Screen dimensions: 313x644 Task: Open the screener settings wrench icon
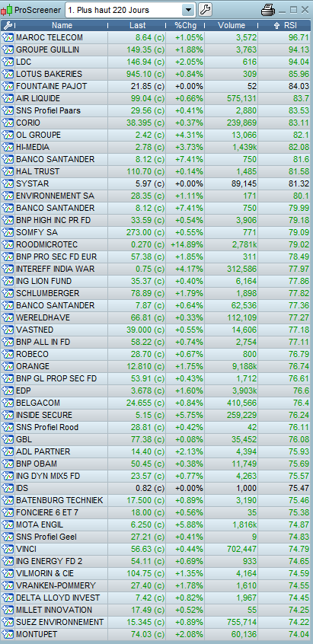pyautogui.click(x=205, y=10)
